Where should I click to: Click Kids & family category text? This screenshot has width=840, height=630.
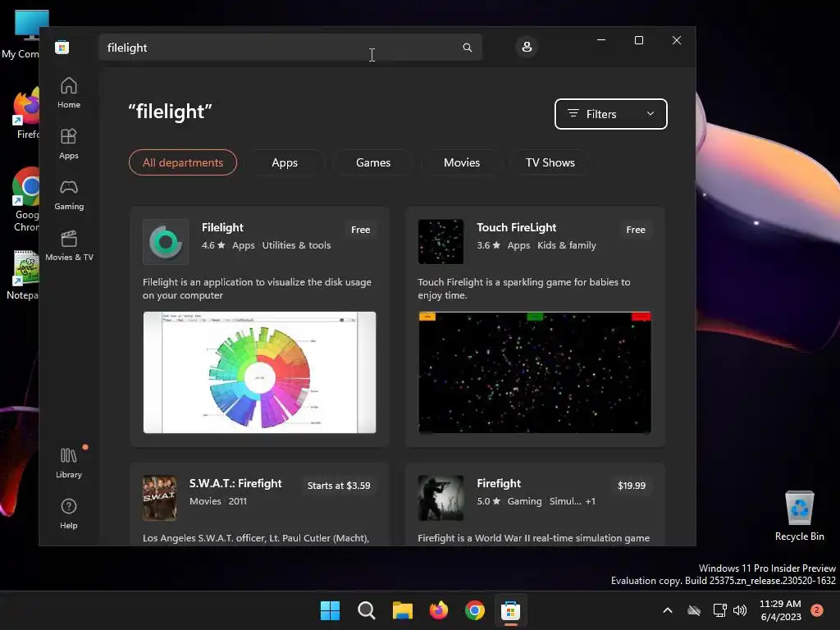(566, 245)
